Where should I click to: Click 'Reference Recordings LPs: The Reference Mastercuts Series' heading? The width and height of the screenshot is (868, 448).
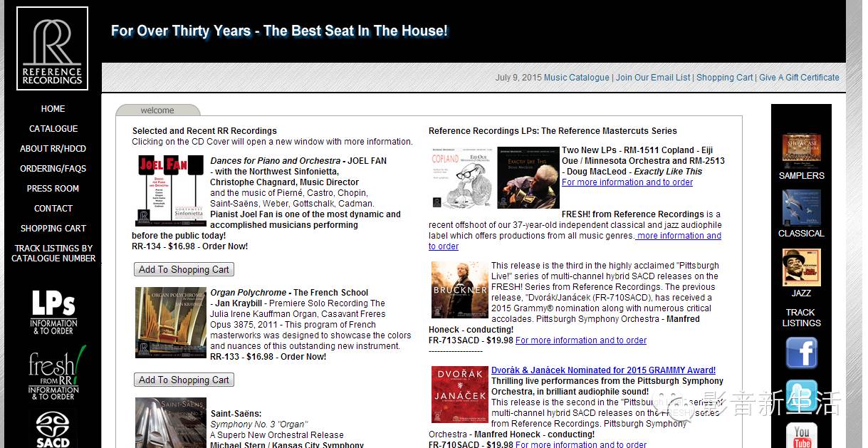(x=553, y=131)
